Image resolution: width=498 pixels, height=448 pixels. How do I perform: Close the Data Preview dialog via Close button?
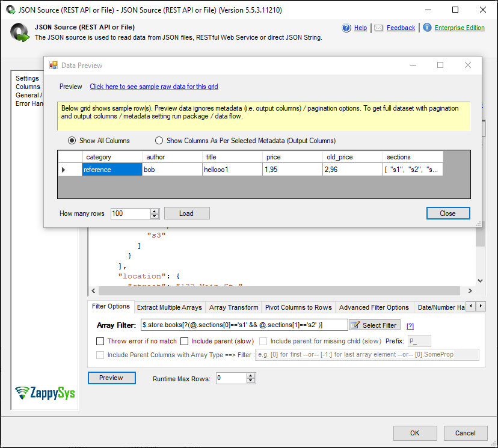(x=448, y=213)
